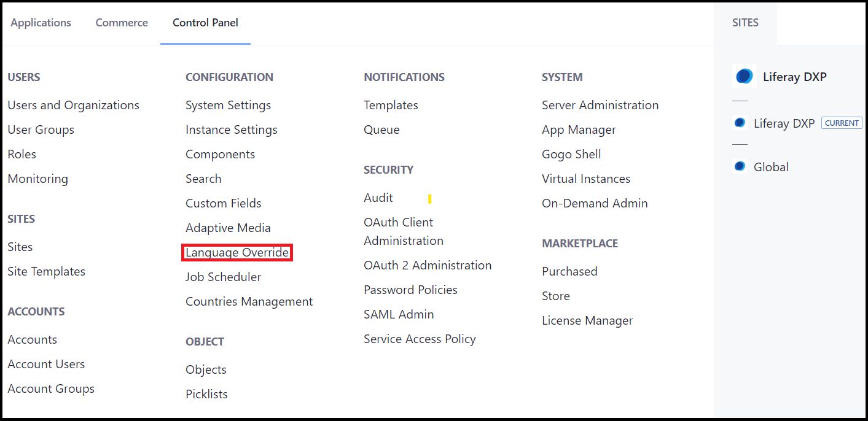Click the NOTIFICATIONS section heading

[x=404, y=77]
